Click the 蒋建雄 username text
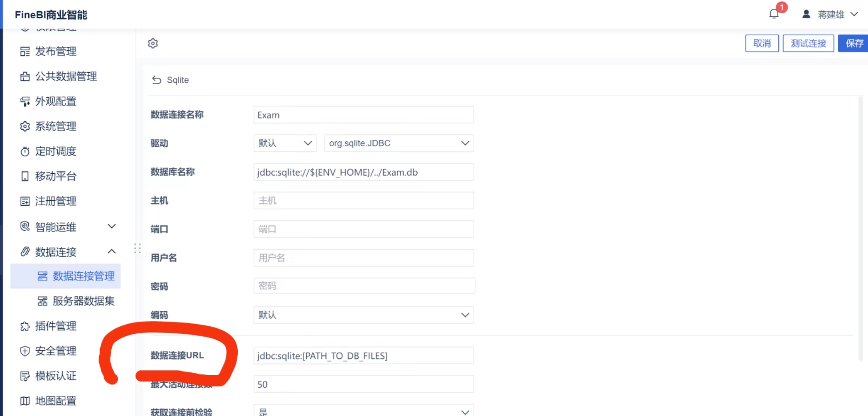 pos(831,14)
